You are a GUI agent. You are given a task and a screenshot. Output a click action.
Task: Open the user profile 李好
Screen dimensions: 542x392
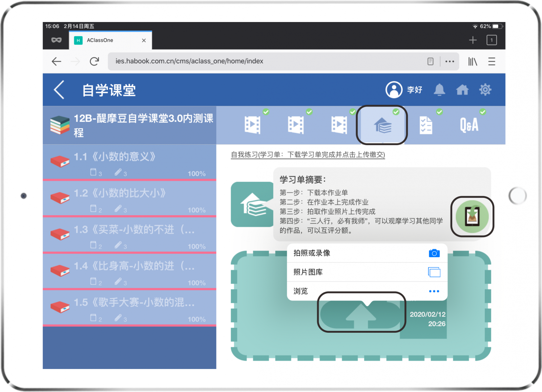[404, 90]
